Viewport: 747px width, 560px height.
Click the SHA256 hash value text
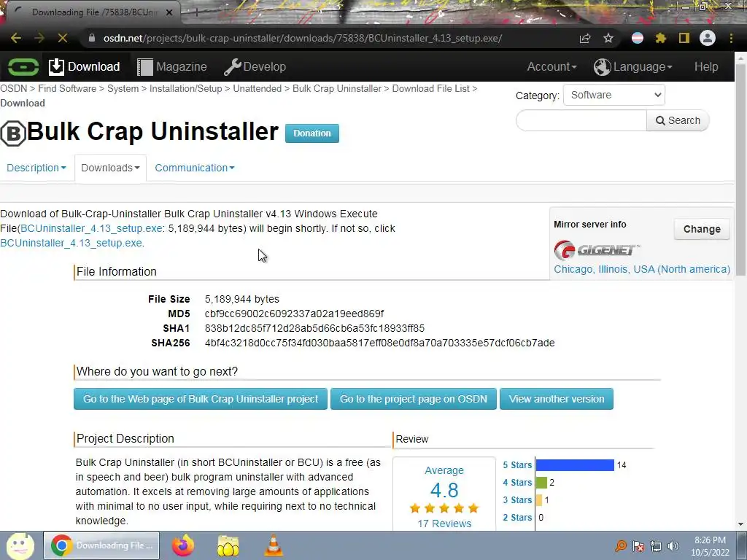379,343
